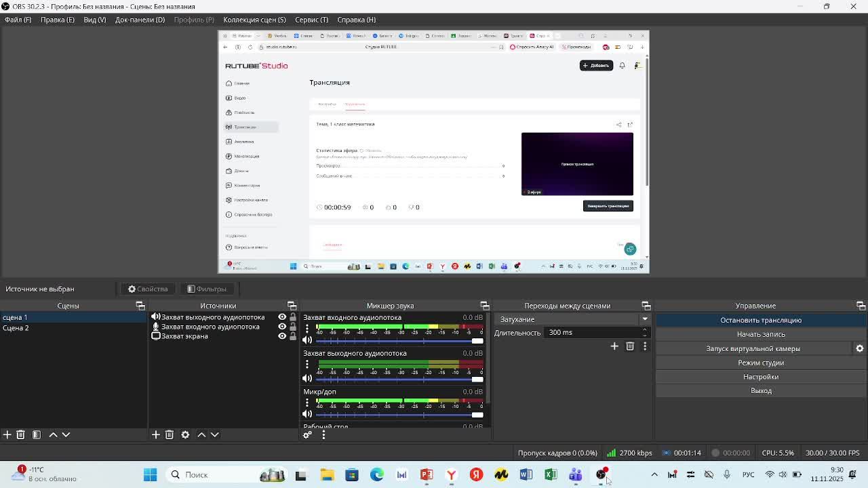Open the Сервис menu
Viewport: 868px width, 488px height.
pyautogui.click(x=311, y=20)
